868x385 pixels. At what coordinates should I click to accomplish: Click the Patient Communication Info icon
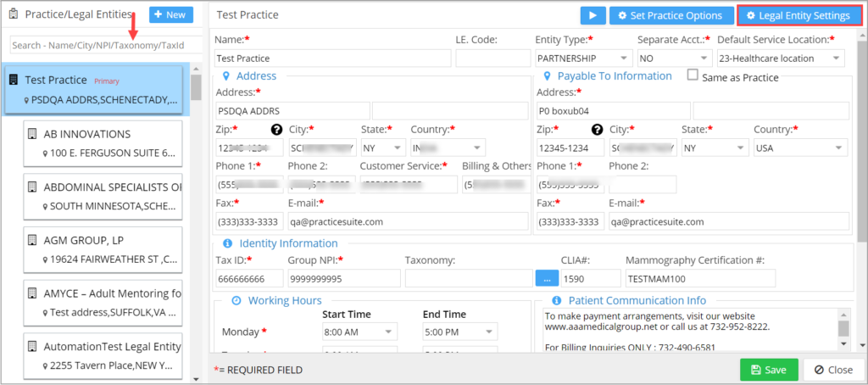click(x=557, y=300)
